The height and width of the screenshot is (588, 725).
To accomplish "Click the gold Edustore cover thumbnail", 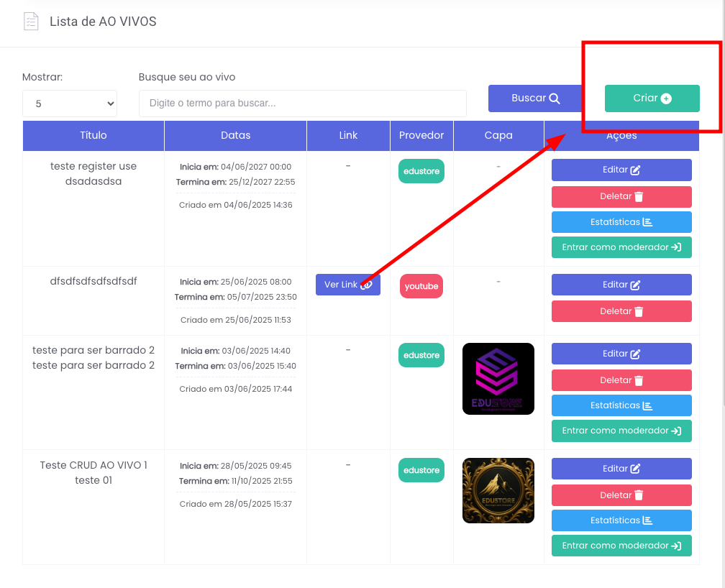I will (498, 491).
